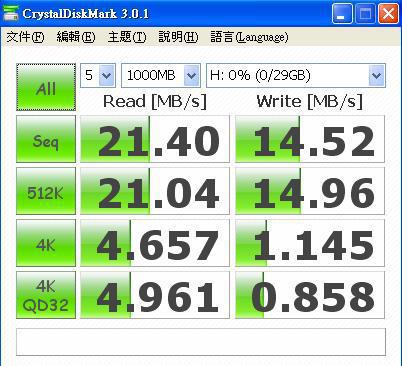Select the 512K read result 21.04

[x=155, y=191]
